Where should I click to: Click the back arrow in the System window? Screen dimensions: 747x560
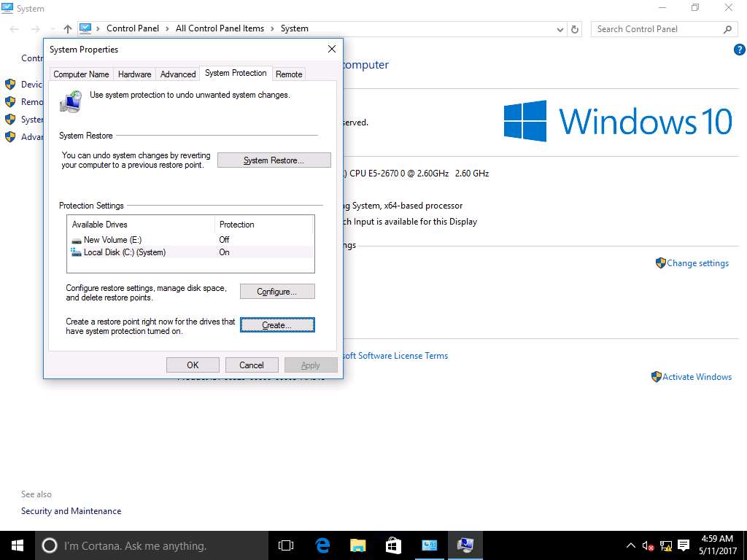pos(15,29)
